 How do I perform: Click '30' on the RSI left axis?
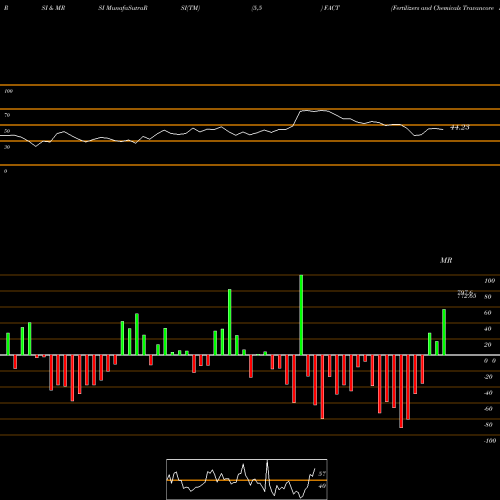click(7, 147)
